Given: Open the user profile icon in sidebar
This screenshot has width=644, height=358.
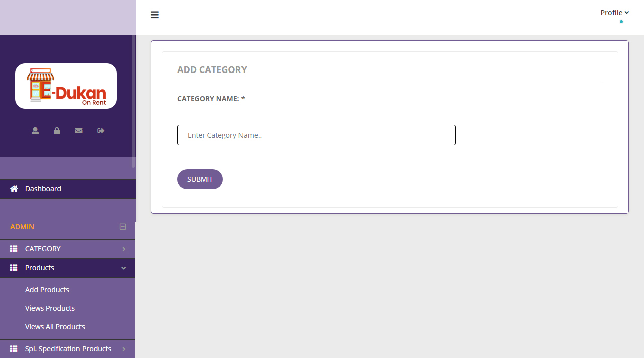Looking at the screenshot, I should (35, 131).
